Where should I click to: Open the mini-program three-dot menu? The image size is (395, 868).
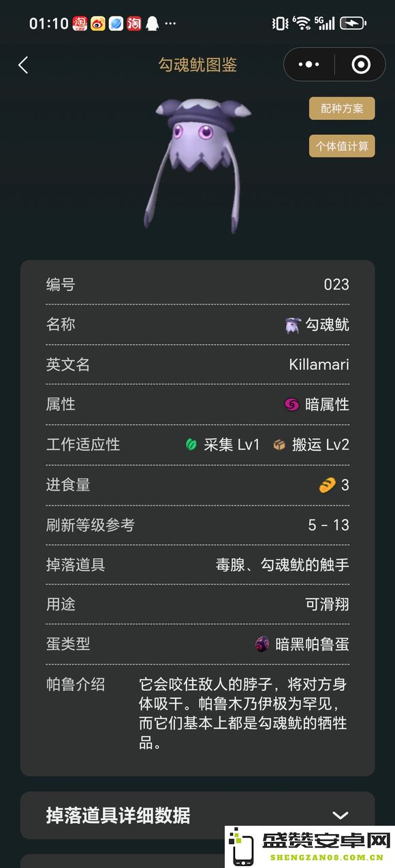pos(309,65)
